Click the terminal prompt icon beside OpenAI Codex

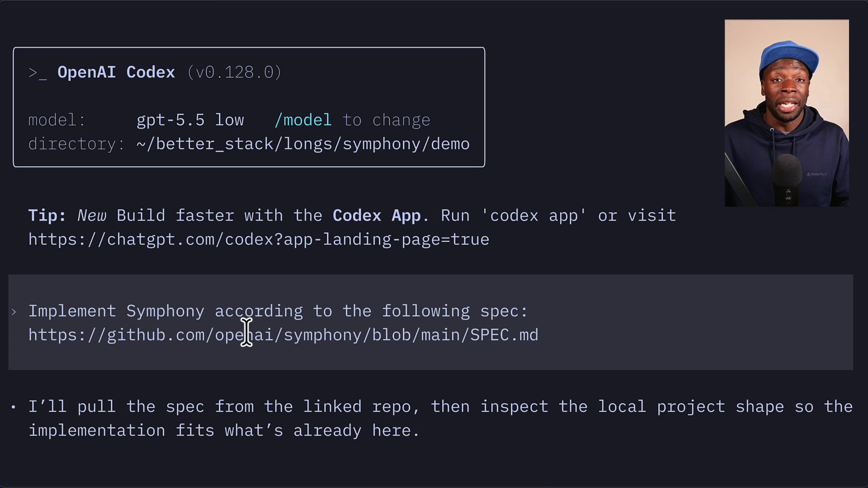point(38,73)
